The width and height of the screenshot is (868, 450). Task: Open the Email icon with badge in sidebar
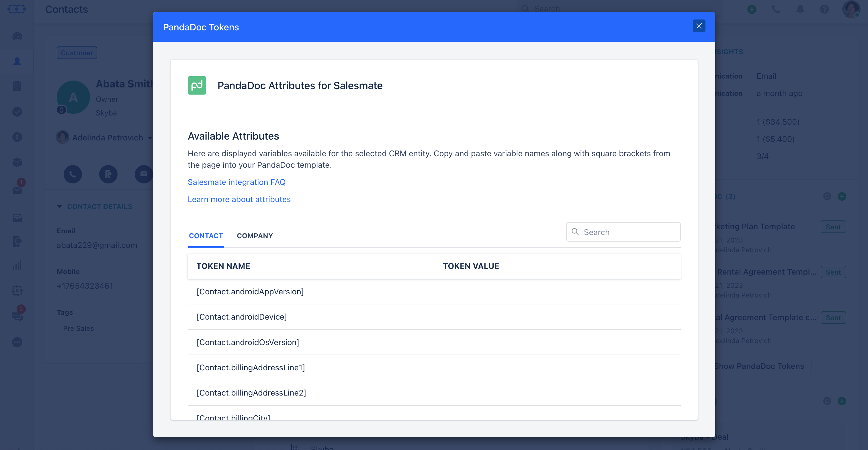pyautogui.click(x=18, y=187)
